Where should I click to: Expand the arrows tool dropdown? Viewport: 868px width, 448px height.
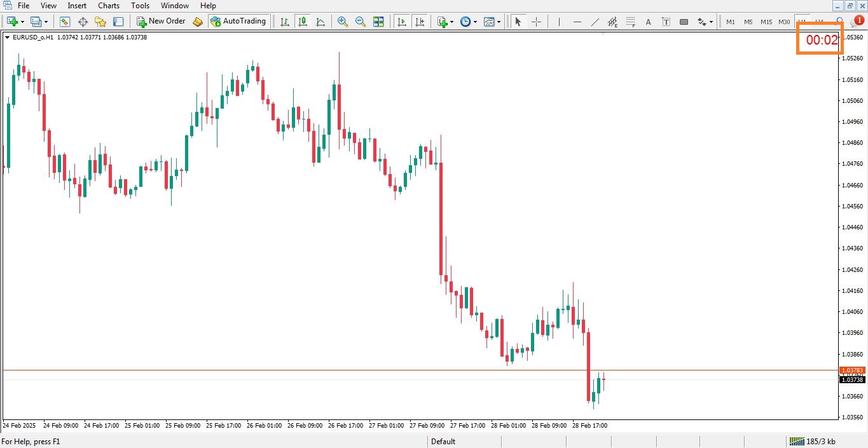pyautogui.click(x=711, y=22)
